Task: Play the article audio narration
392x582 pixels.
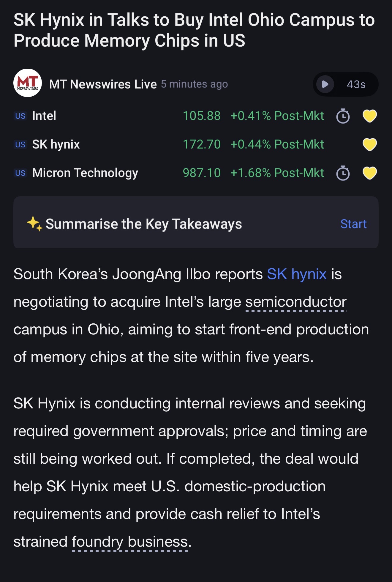Action: tap(325, 84)
